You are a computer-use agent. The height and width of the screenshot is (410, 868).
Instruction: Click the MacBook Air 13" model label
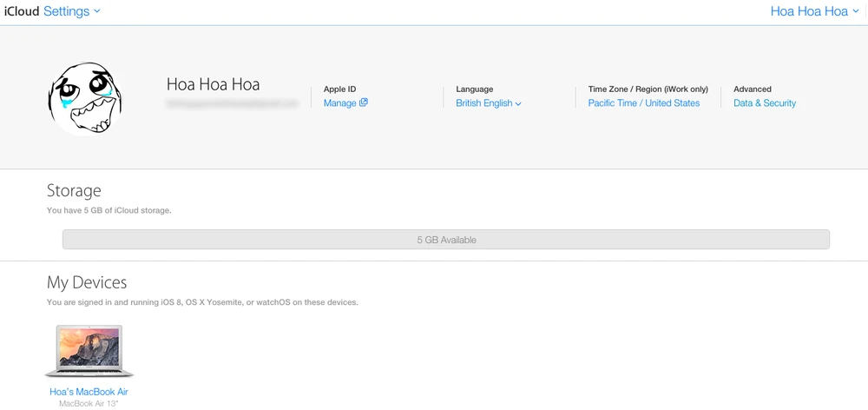(89, 404)
